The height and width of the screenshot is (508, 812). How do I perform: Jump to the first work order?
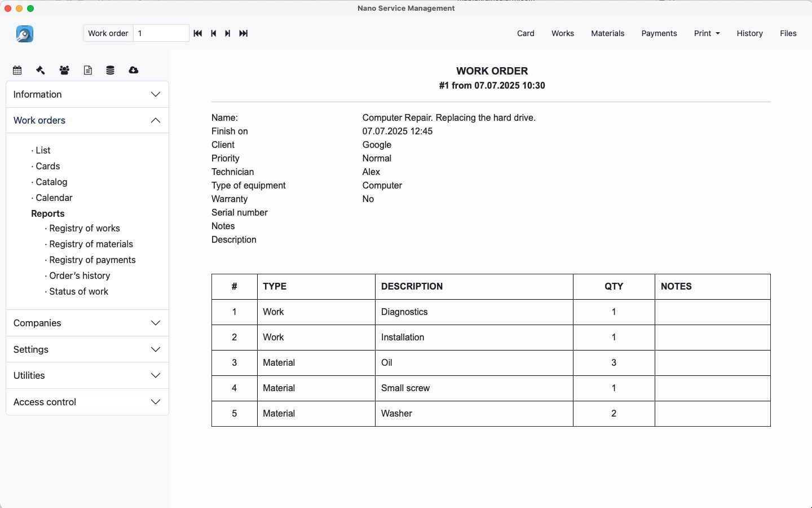pyautogui.click(x=198, y=33)
